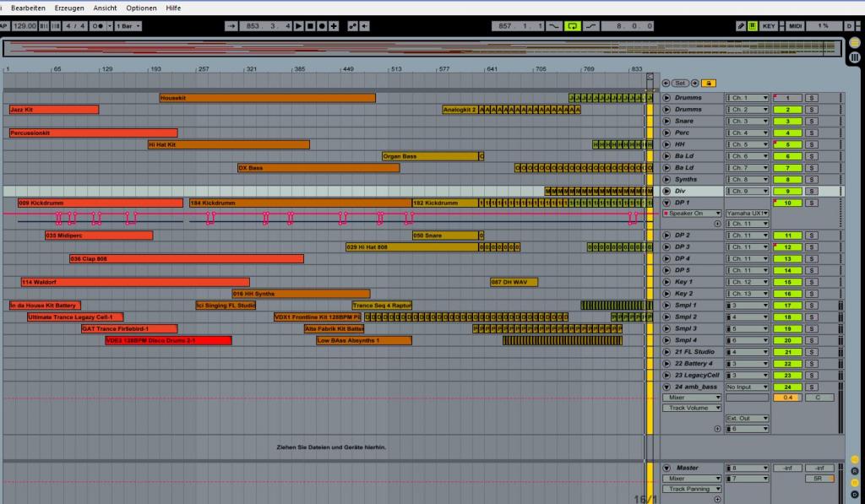Deactivate track 1 activator
This screenshot has width=865, height=504.
[787, 98]
